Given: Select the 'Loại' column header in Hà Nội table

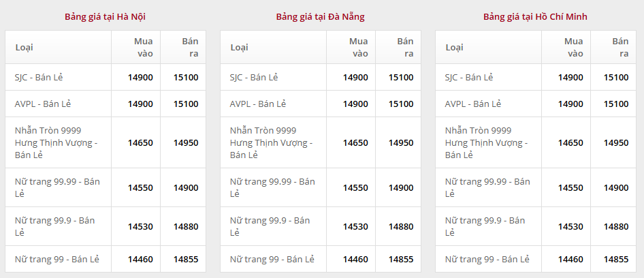Looking at the screenshot, I should tap(25, 47).
